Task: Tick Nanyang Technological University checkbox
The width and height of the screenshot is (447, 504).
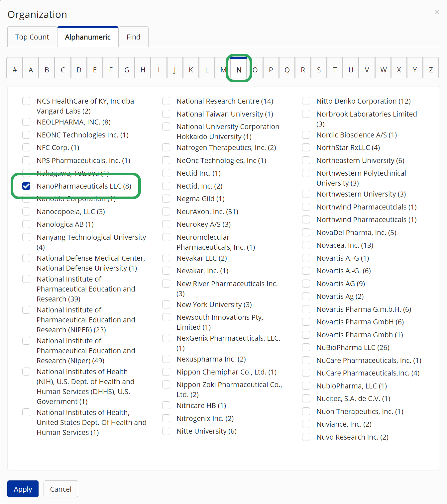Action: 26,237
